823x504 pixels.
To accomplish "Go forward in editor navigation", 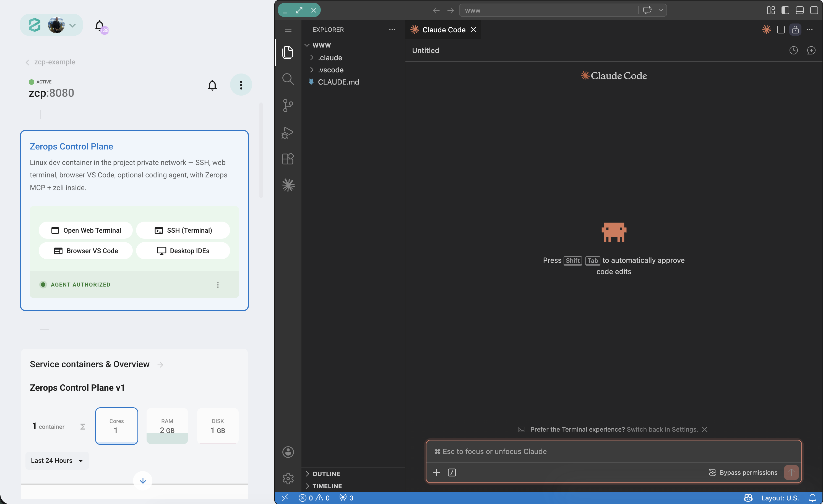I will pyautogui.click(x=450, y=10).
